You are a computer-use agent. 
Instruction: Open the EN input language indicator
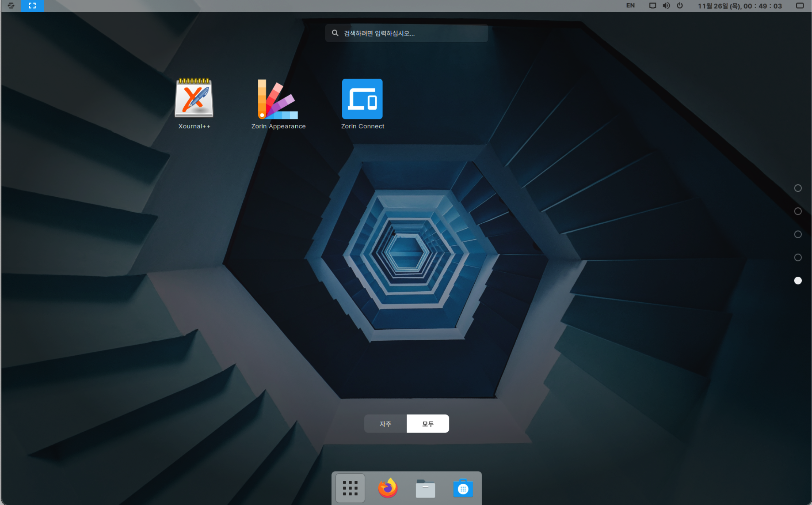point(630,6)
